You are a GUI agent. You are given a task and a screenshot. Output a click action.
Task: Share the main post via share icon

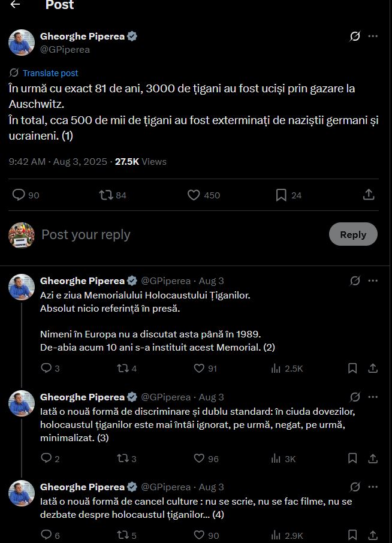point(369,195)
